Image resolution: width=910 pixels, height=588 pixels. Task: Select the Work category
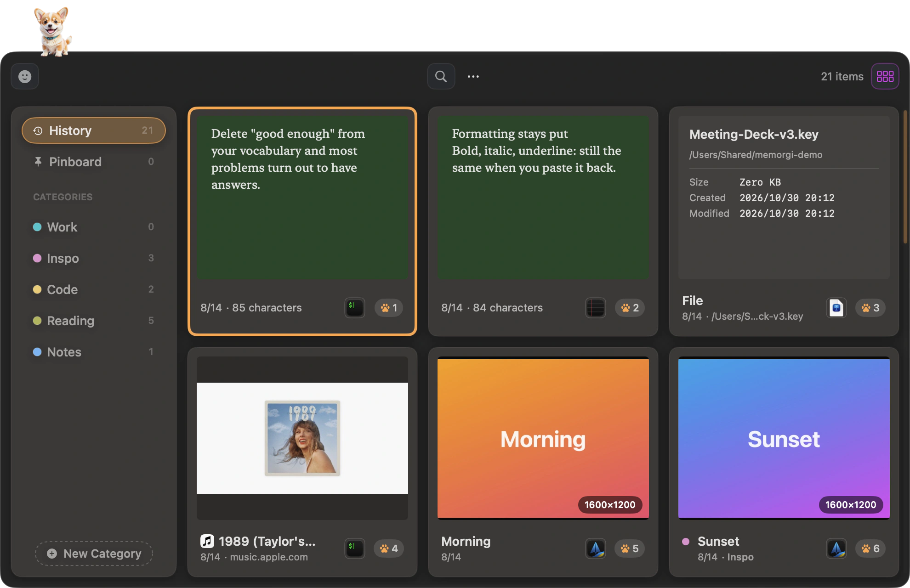(x=94, y=227)
